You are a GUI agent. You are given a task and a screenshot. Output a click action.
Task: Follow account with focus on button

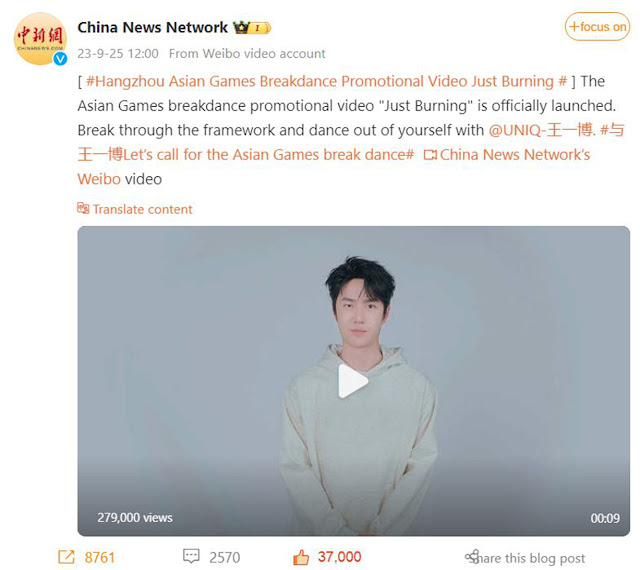pos(597,27)
